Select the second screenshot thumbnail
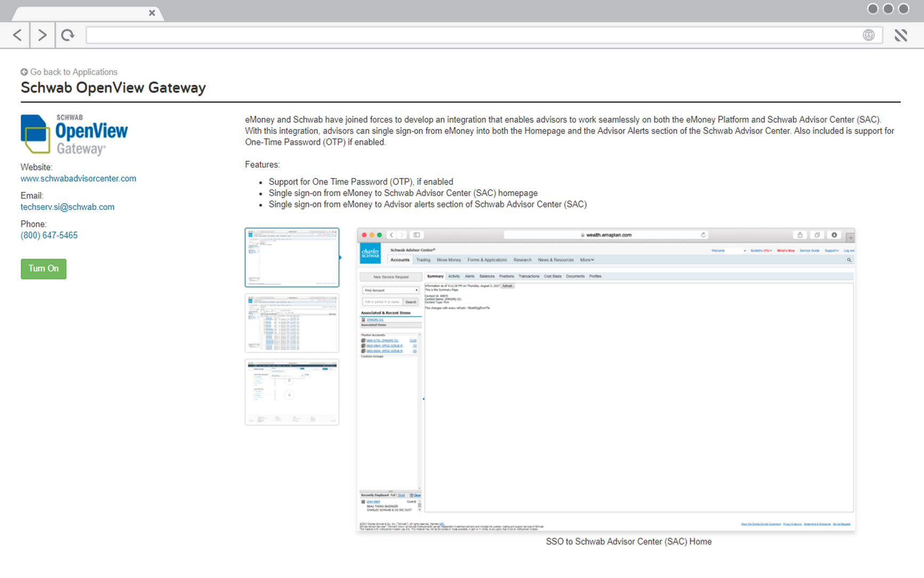The image size is (924, 578). pyautogui.click(x=292, y=323)
